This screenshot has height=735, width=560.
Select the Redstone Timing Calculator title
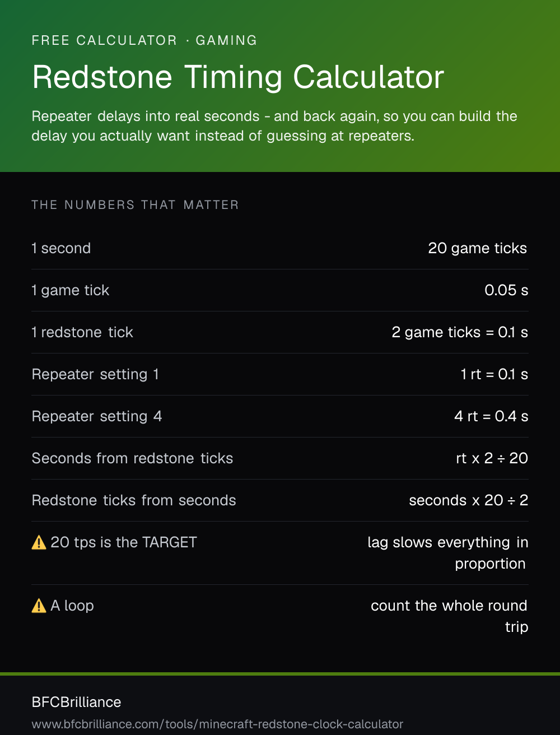tap(238, 77)
